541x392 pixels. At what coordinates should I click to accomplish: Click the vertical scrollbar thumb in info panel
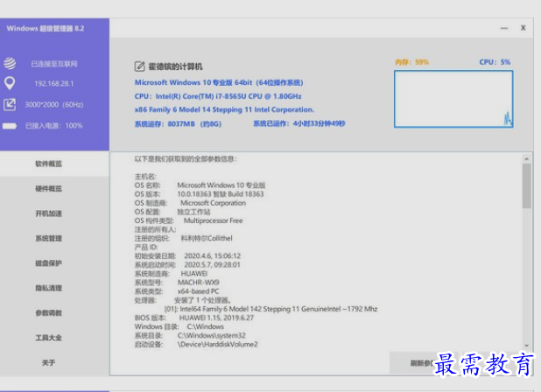point(526,185)
